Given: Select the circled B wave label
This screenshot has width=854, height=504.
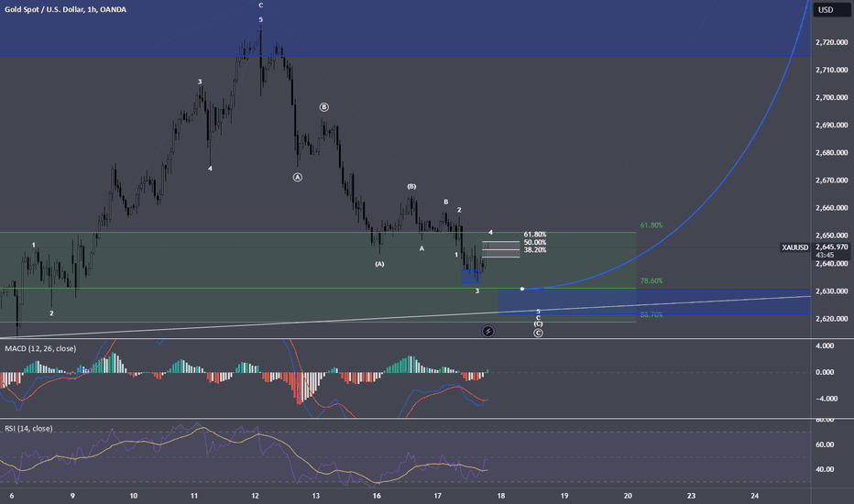Looking at the screenshot, I should (323, 107).
